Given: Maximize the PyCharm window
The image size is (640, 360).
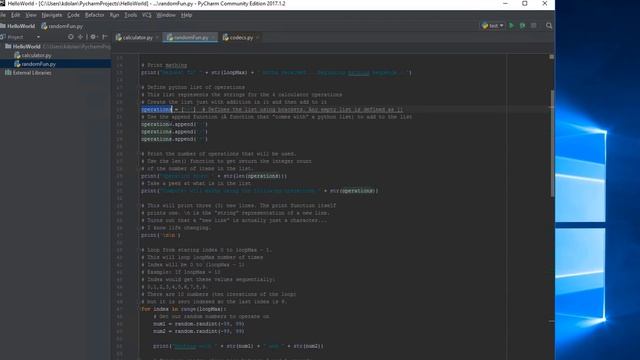Looking at the screenshot, I should tap(525, 4).
